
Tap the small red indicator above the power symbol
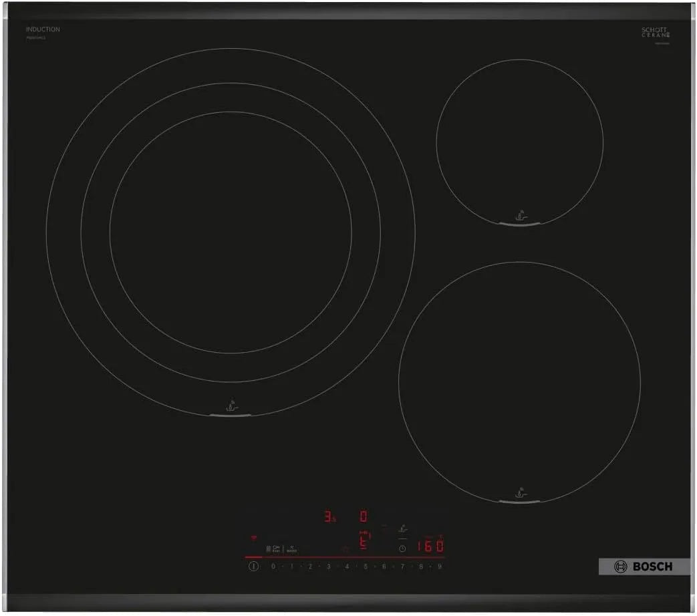pos(254,537)
